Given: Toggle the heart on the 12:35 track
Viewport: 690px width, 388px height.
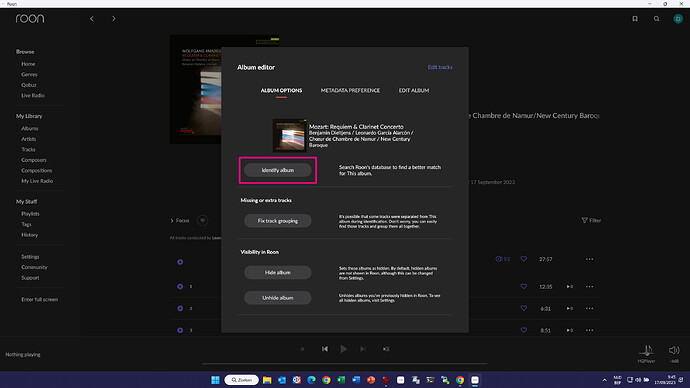Looking at the screenshot, I should (x=524, y=286).
